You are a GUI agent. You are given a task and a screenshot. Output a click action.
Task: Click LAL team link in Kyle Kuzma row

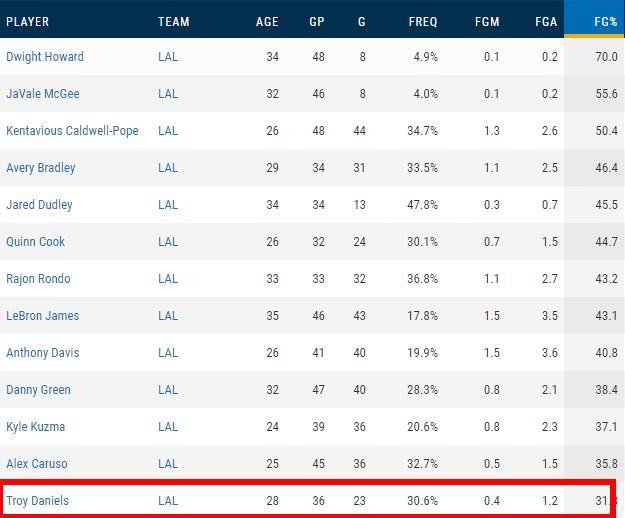point(168,427)
